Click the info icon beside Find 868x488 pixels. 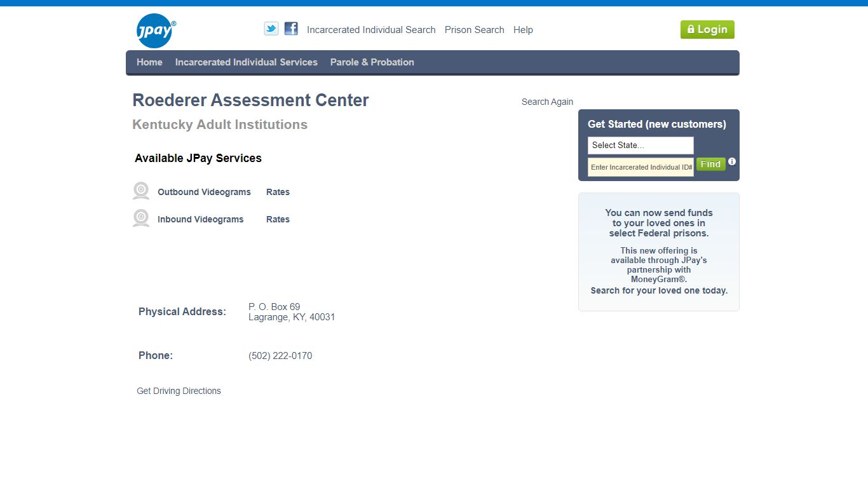(732, 161)
